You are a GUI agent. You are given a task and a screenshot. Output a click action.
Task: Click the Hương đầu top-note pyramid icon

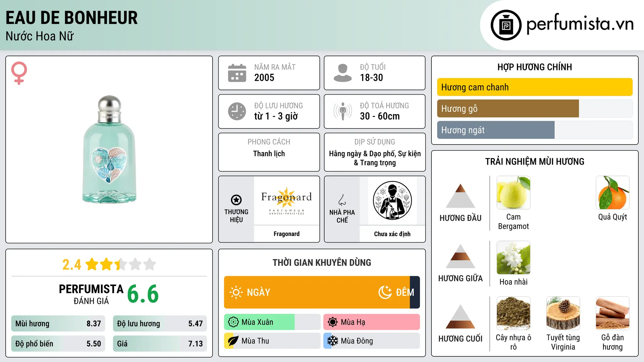tap(460, 196)
